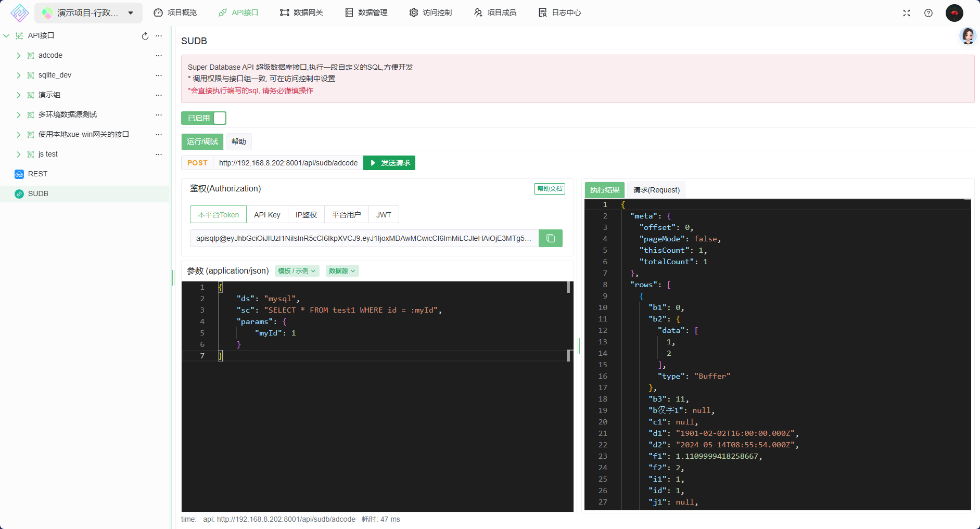
Task: Open more options for sqlite_dev group
Action: point(159,75)
